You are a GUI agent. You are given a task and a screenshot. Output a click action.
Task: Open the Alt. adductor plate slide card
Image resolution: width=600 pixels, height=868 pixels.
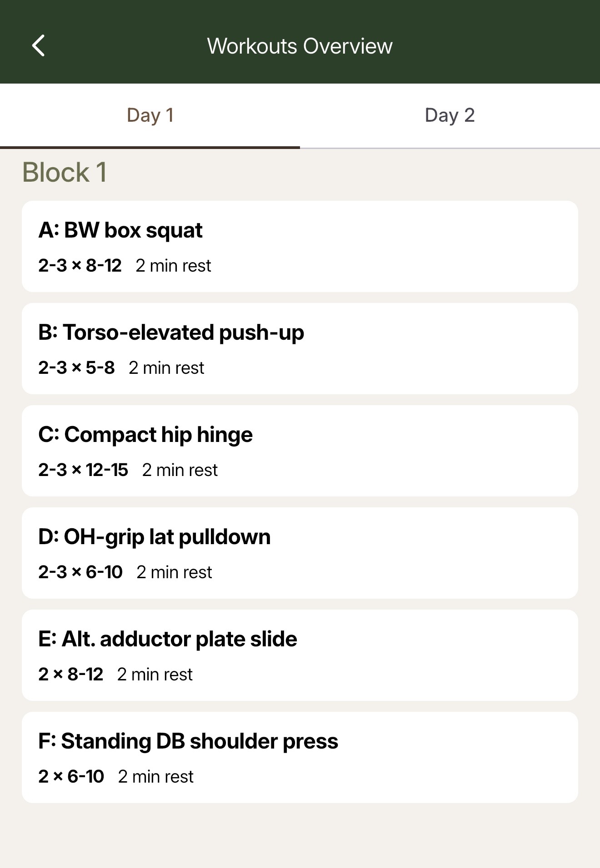tap(300, 655)
